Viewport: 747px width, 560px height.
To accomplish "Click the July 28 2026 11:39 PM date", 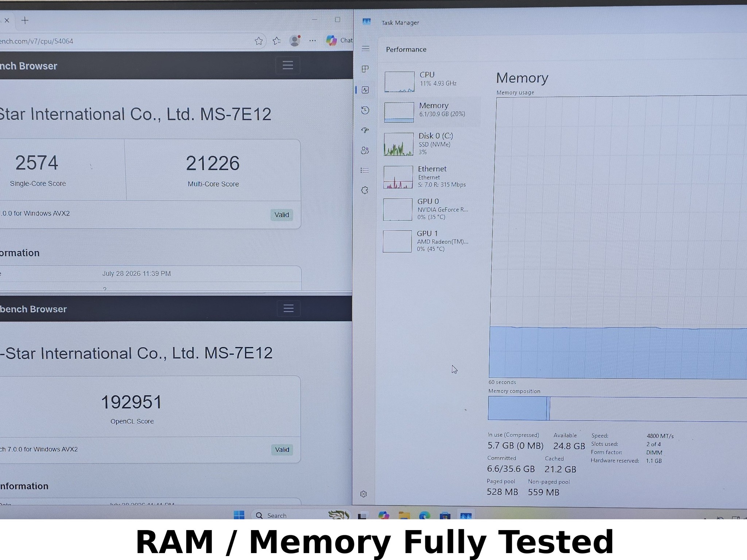I will (x=136, y=273).
